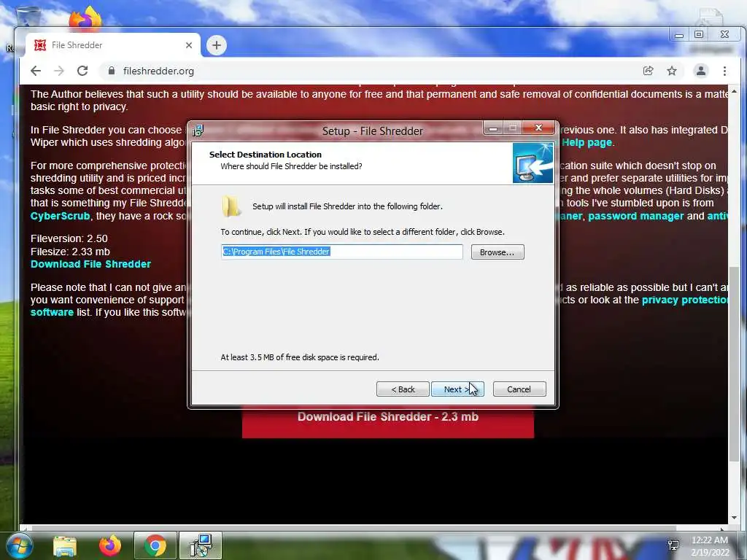Click the software list link
The image size is (747, 560).
52,312
